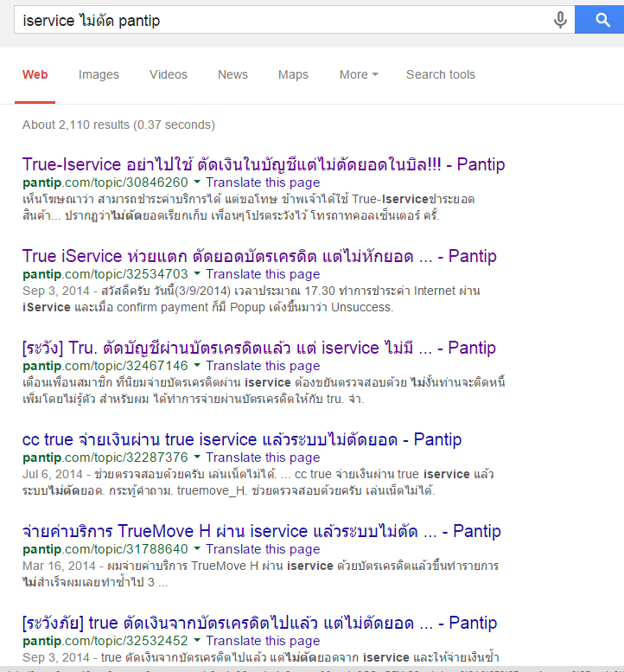The height and width of the screenshot is (672, 624).
Task: Open Search tools options
Action: 440,74
